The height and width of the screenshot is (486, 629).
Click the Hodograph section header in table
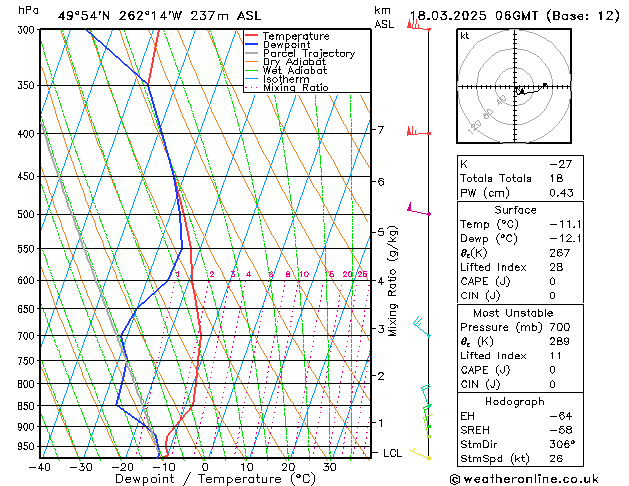pos(515,401)
